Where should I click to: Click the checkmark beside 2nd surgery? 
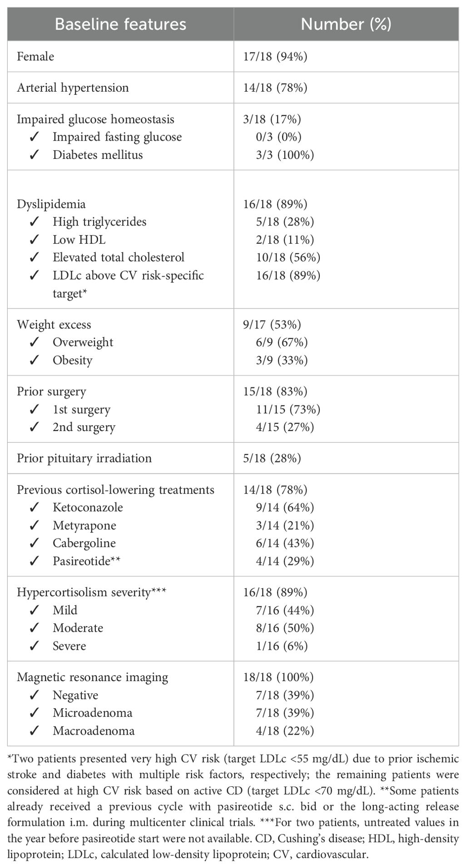pyautogui.click(x=34, y=427)
